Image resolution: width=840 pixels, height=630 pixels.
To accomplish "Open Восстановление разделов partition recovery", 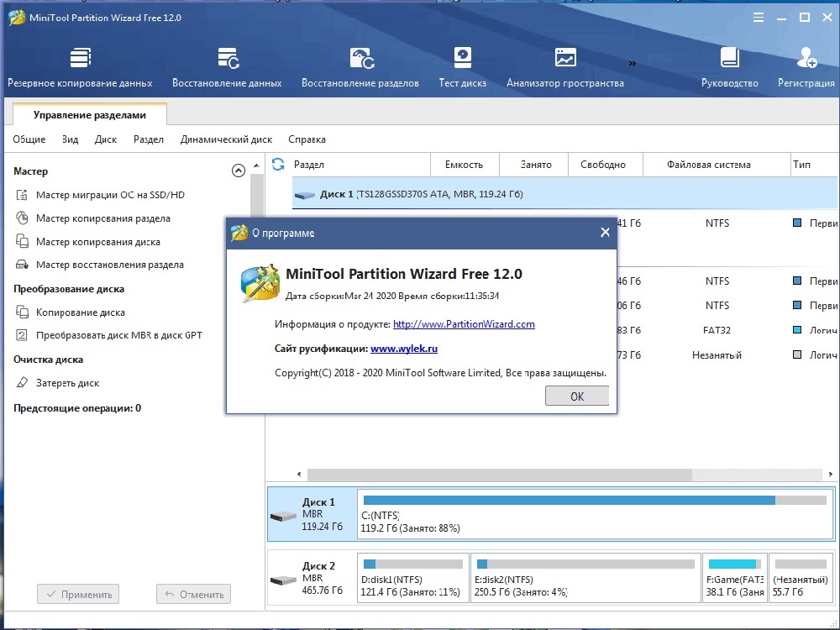I will (360, 67).
